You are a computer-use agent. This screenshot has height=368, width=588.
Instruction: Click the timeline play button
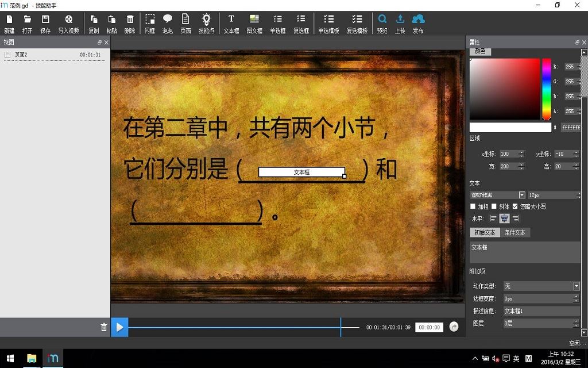coord(119,327)
